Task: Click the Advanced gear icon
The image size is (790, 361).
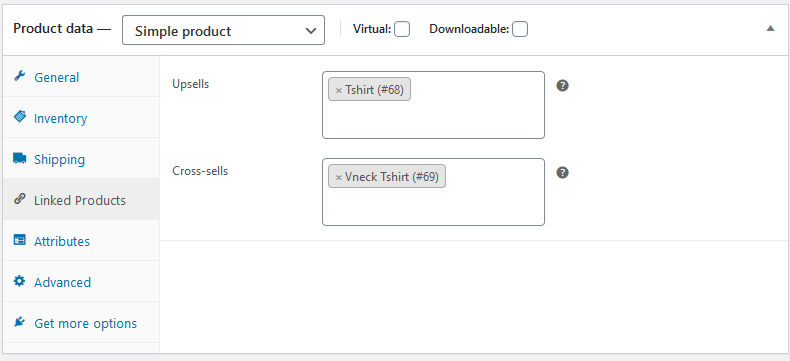Action: [19, 281]
